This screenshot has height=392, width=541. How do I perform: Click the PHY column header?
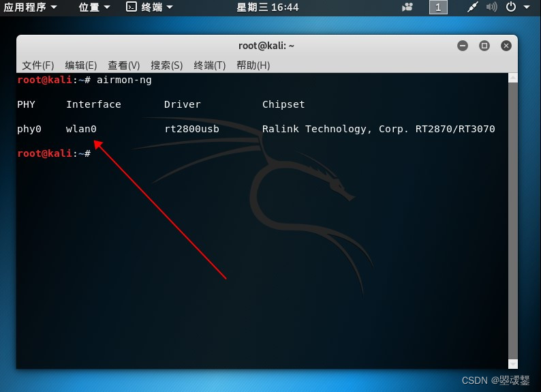[x=26, y=104]
